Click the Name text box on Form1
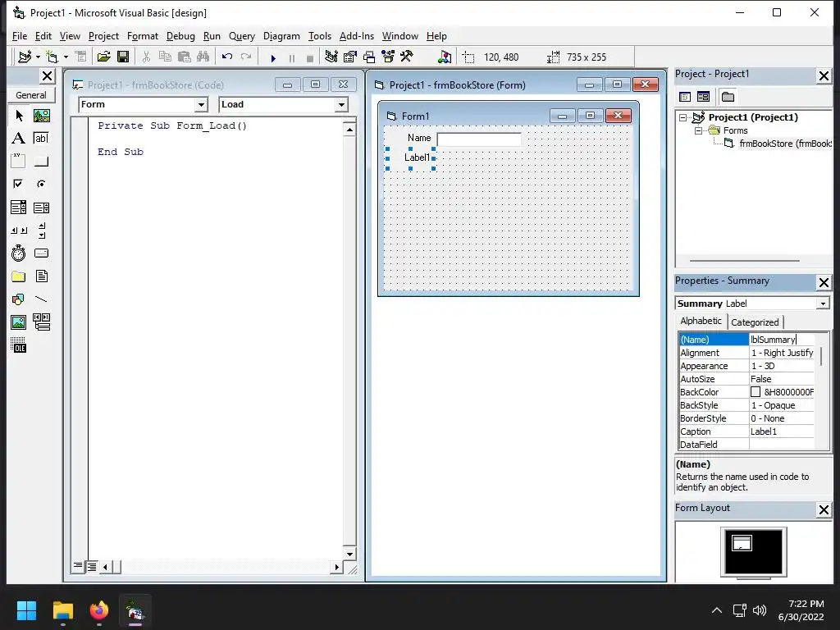Image resolution: width=840 pixels, height=630 pixels. point(479,139)
